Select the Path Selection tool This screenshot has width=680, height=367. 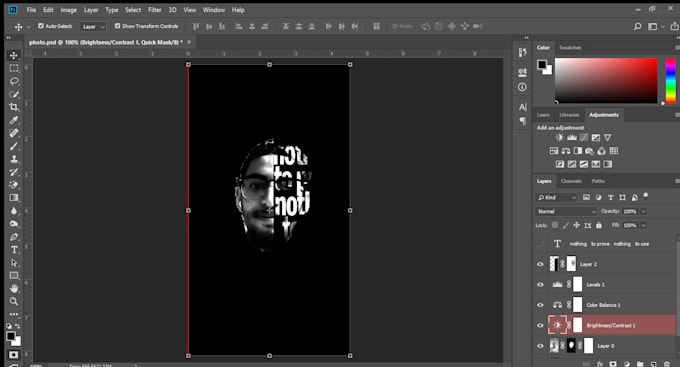pyautogui.click(x=14, y=263)
